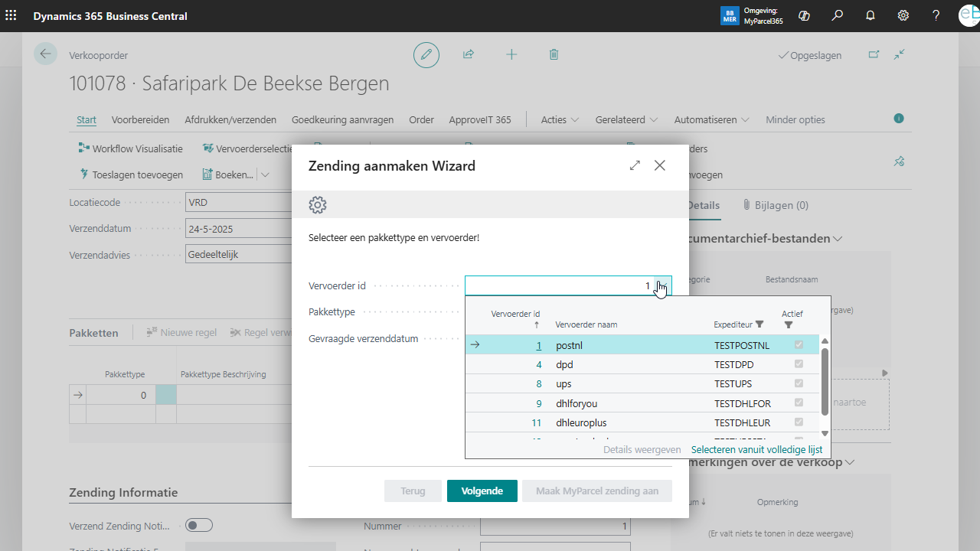Open the Verzendadvies combo box
980x551 pixels.
point(239,254)
